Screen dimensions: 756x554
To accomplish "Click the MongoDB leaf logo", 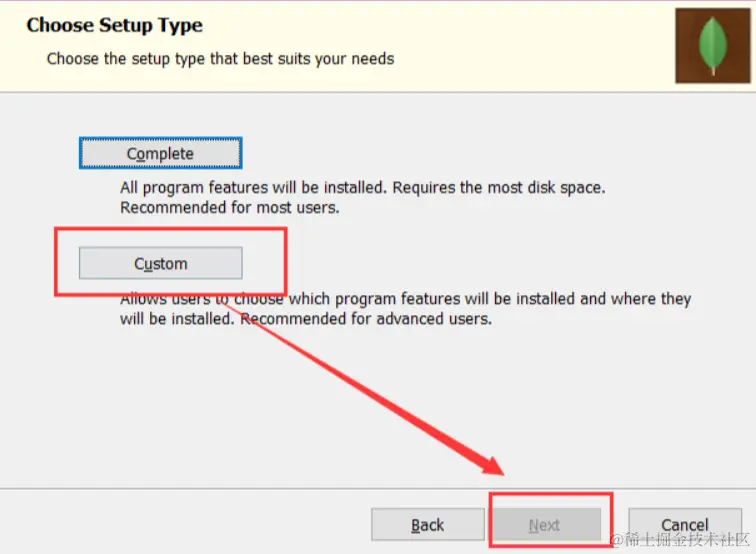I will 712,44.
